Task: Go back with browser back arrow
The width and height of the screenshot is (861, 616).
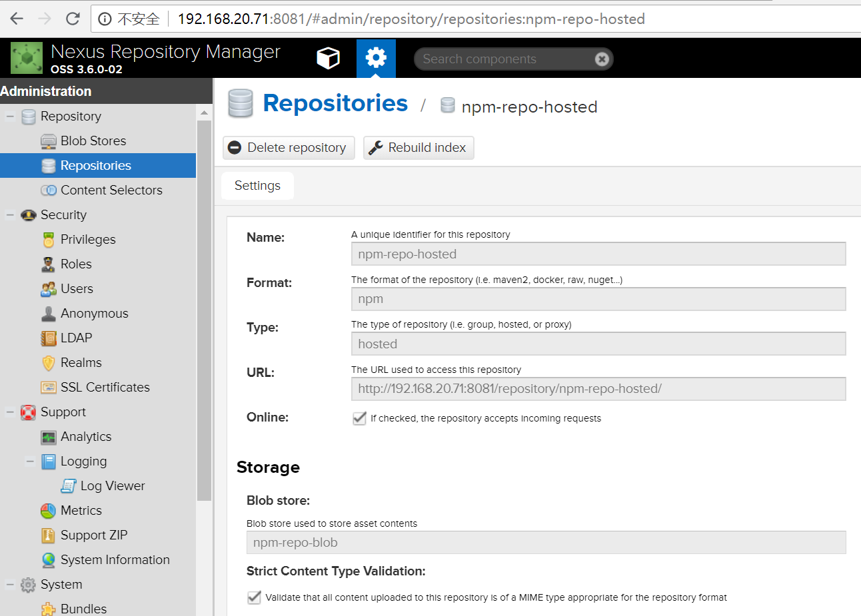Action: pos(17,19)
